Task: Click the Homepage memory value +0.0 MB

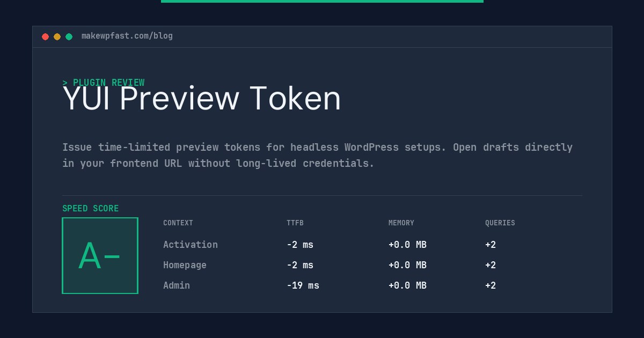Action: coord(407,265)
